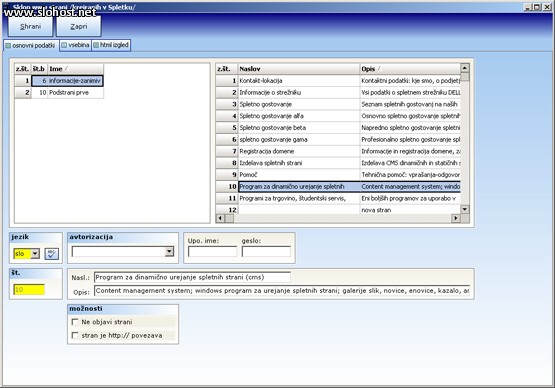
Task: Select the Pomoč row
Action: tap(338, 175)
